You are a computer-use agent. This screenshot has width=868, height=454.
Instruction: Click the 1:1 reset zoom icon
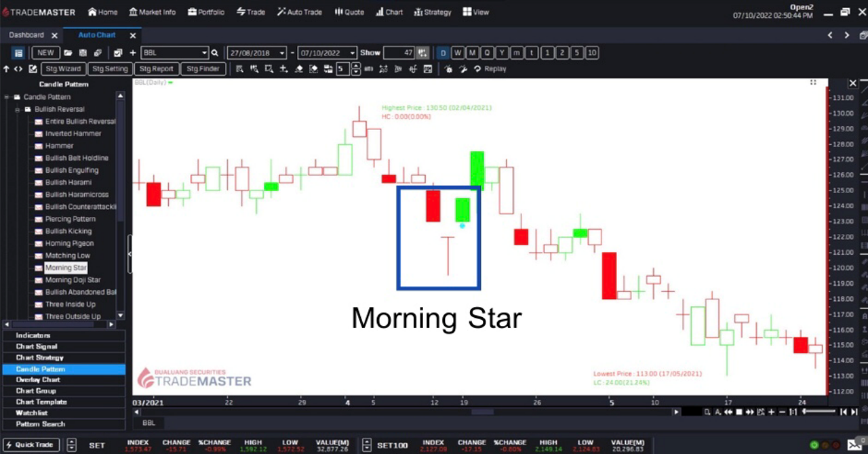click(x=793, y=412)
